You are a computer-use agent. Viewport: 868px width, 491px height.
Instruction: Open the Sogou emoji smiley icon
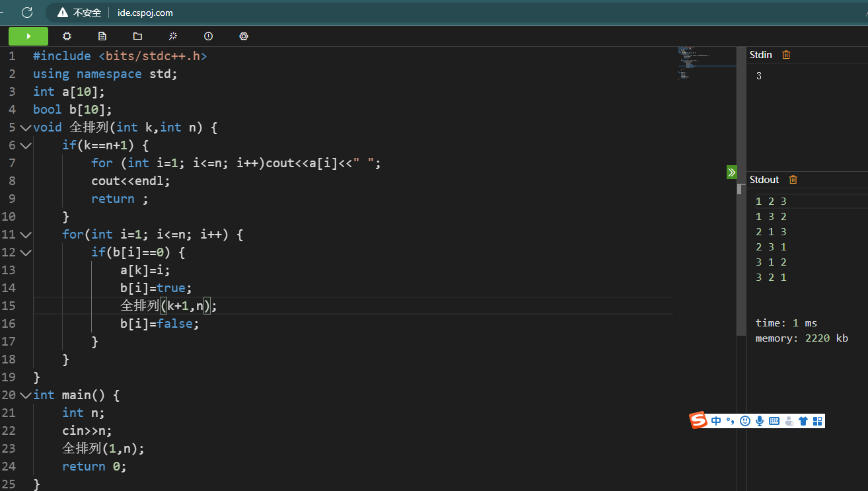click(x=745, y=421)
